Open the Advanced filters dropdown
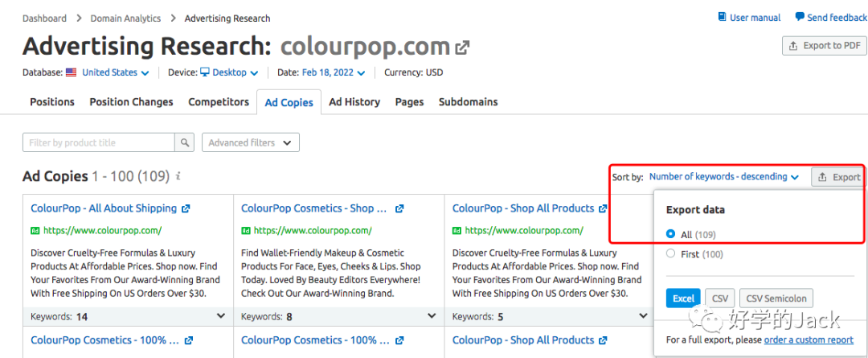 250,142
